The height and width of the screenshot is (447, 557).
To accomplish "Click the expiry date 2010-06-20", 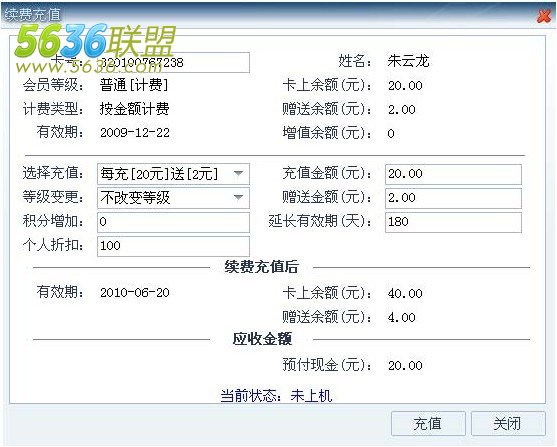I will click(135, 292).
